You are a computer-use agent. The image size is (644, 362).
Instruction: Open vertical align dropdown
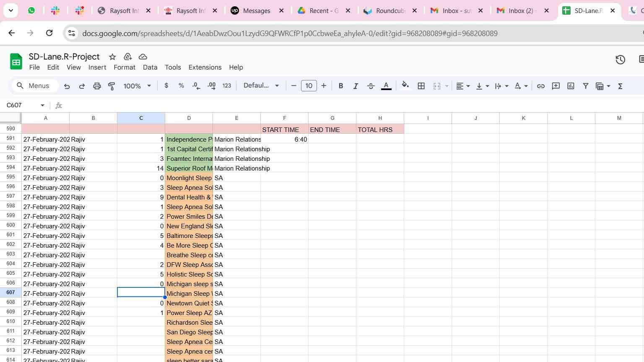pyautogui.click(x=483, y=86)
